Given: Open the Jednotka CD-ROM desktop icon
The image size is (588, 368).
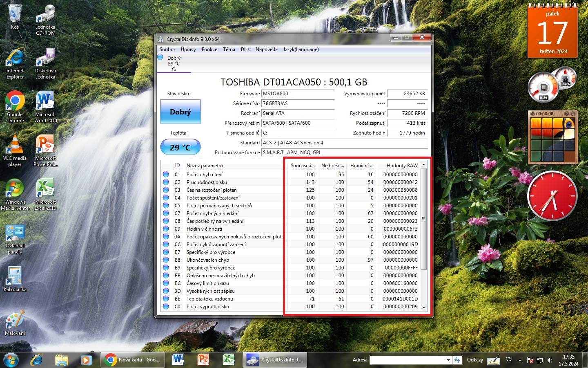Looking at the screenshot, I should (x=45, y=20).
